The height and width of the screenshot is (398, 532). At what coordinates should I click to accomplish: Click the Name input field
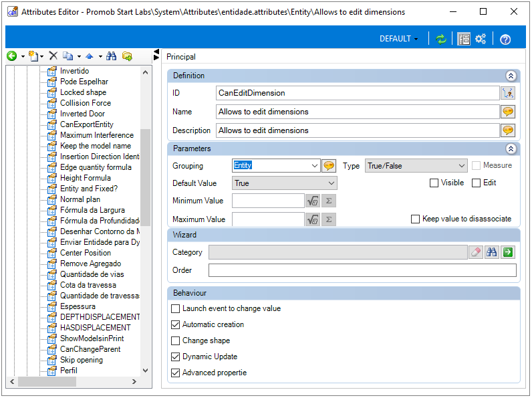pos(358,112)
